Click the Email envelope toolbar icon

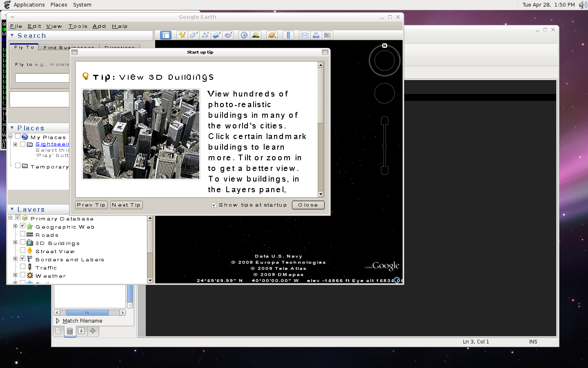[x=305, y=35]
